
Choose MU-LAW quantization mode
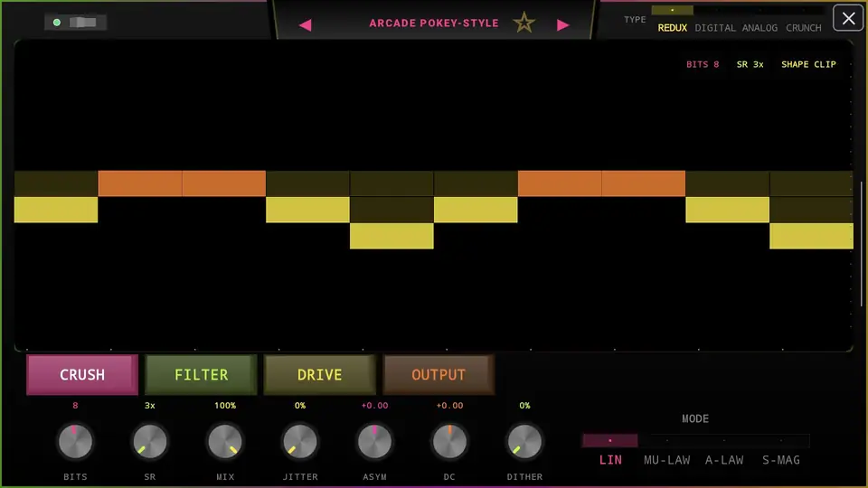[667, 460]
